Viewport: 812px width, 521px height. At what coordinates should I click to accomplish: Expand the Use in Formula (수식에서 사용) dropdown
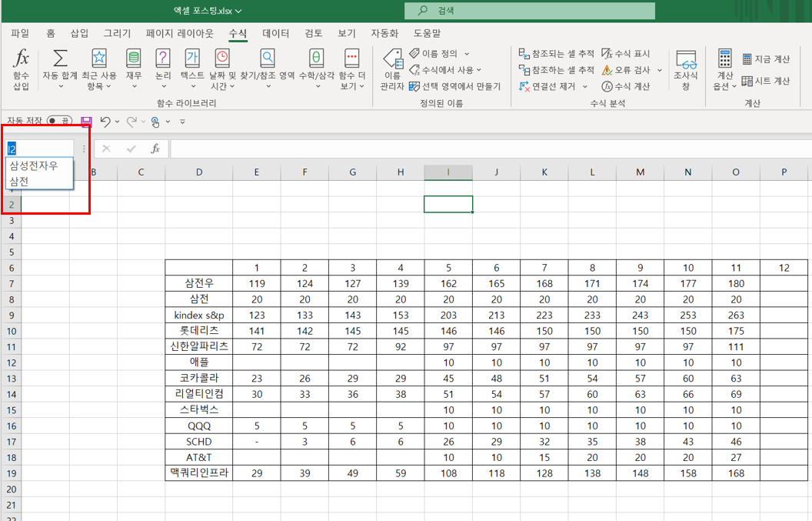coord(478,69)
